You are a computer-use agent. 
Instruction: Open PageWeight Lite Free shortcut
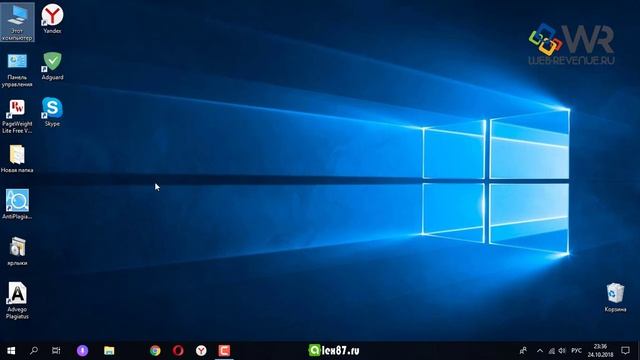(17, 116)
